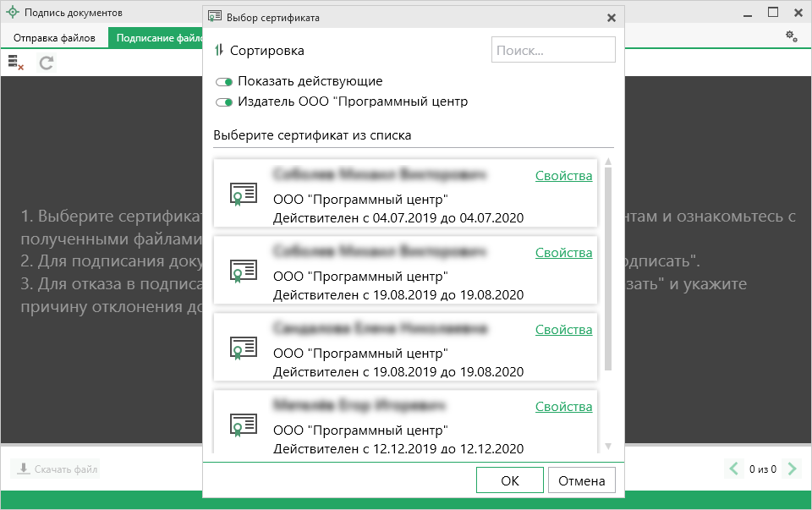The height and width of the screenshot is (510, 812).
Task: Open "Свойства" link of first certificate
Action: coord(563,176)
